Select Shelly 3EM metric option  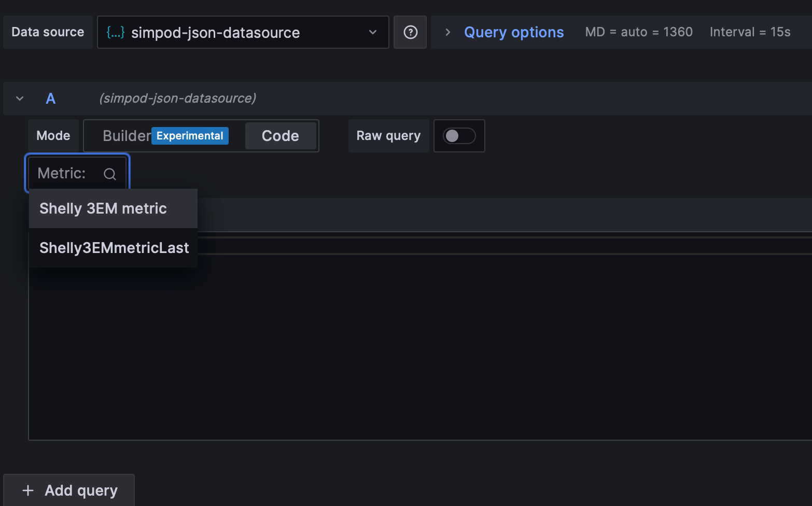point(113,208)
